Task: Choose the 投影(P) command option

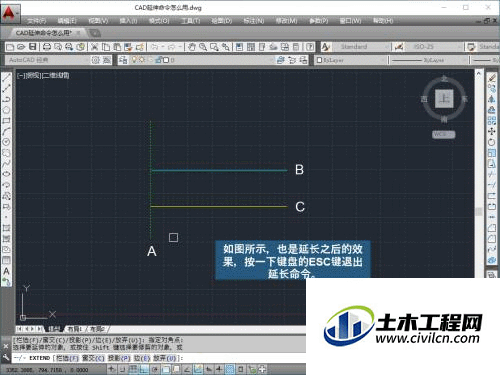Action: [119, 358]
